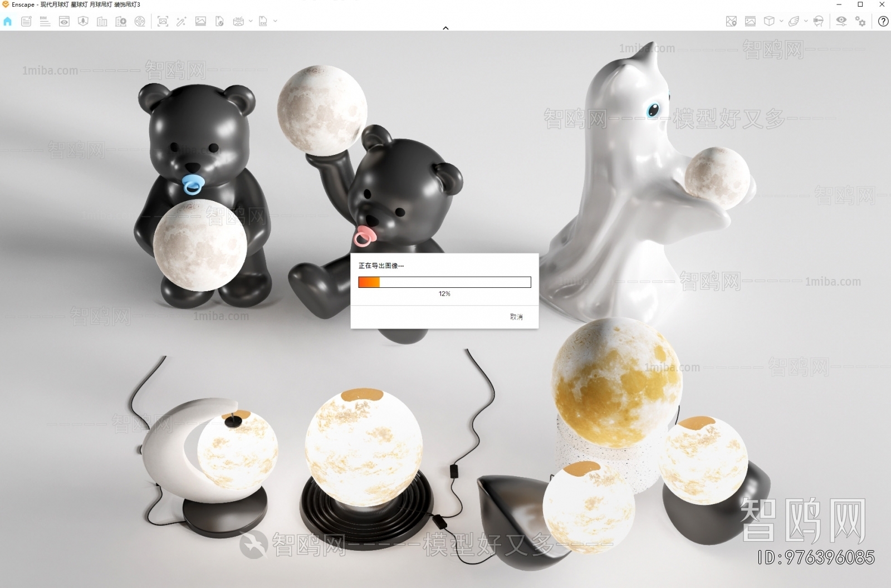Open the Visual Settings eye icon

click(x=841, y=21)
